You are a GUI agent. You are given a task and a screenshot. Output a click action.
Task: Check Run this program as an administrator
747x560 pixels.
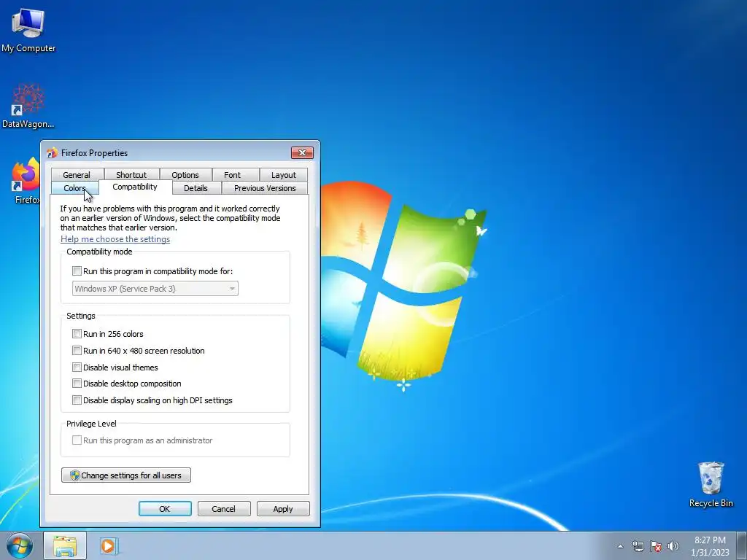pos(77,440)
